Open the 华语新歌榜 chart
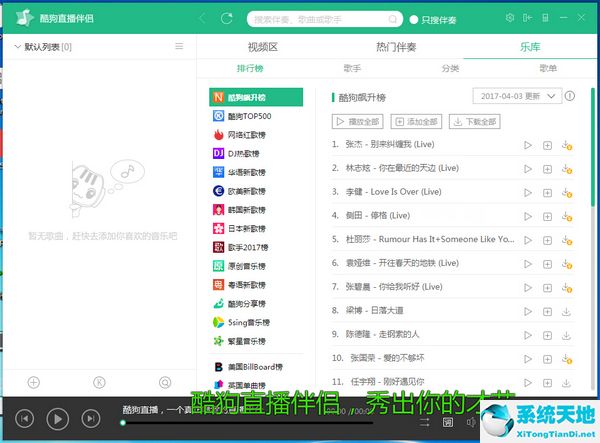 tap(256, 172)
